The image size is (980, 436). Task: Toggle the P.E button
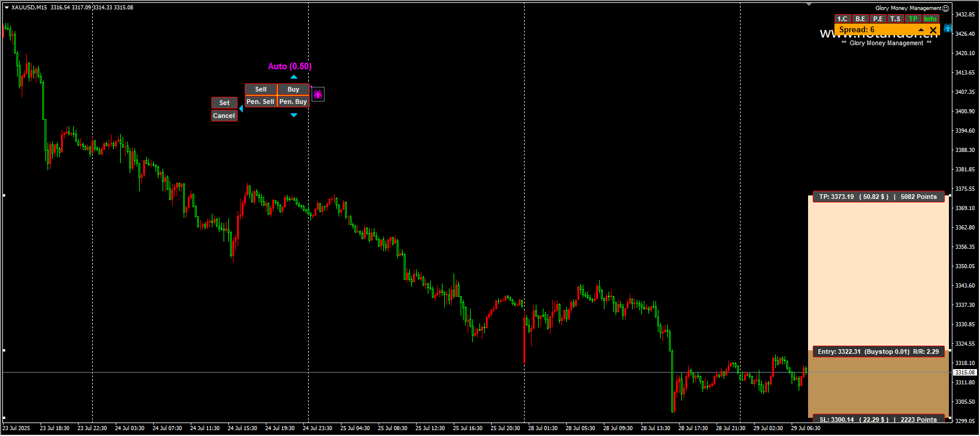coord(878,19)
